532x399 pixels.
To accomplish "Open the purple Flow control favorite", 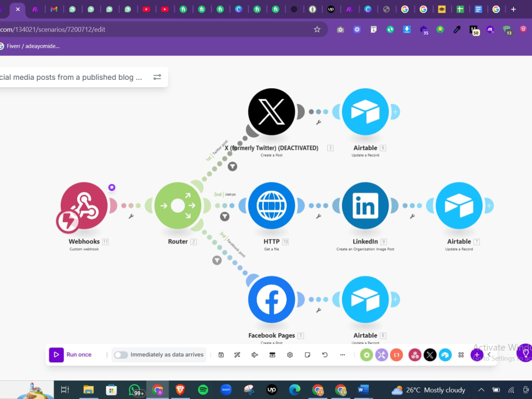I will click(381, 355).
